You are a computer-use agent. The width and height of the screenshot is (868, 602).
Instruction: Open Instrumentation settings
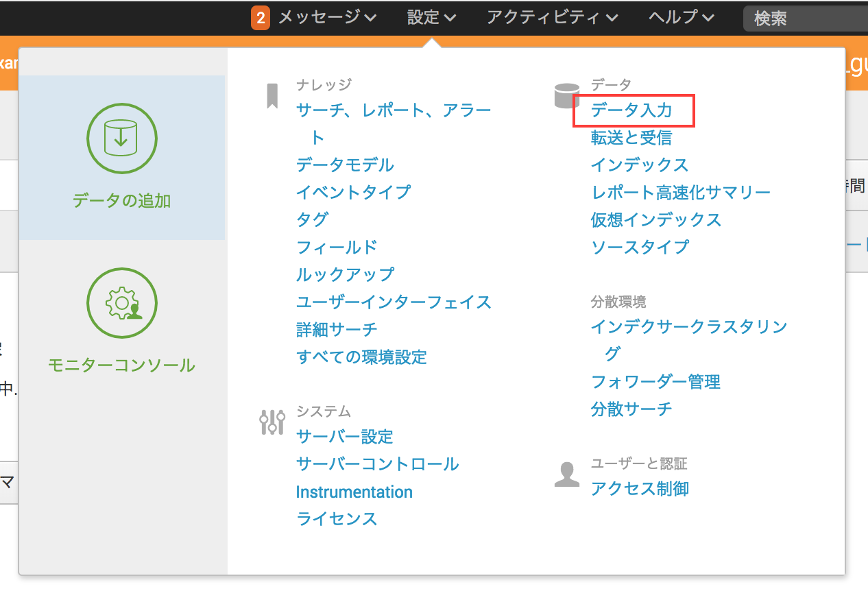pyautogui.click(x=354, y=492)
